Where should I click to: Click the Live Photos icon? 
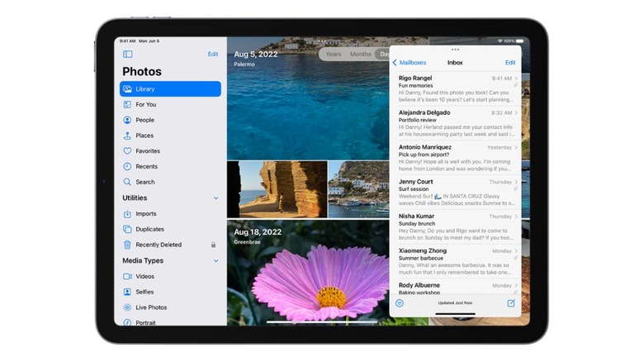click(127, 307)
